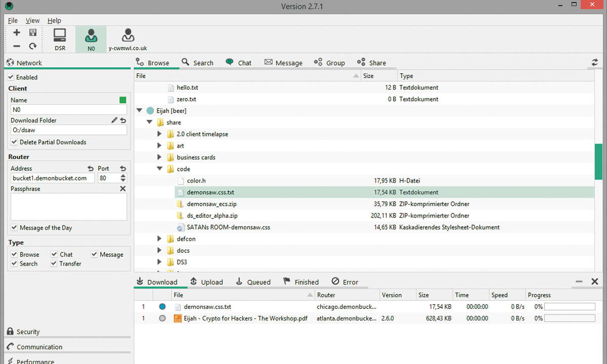Save configuration with floppy disk icon
Viewport: 607px width, 364px height.
point(33,33)
